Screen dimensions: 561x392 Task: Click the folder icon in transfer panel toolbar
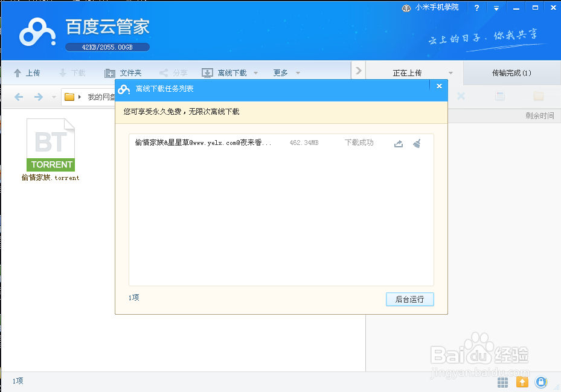(539, 96)
